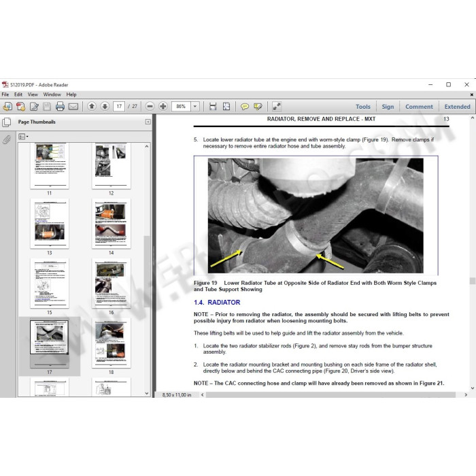
Task: Click horizontal scroll left arrow
Action: pos(203,394)
